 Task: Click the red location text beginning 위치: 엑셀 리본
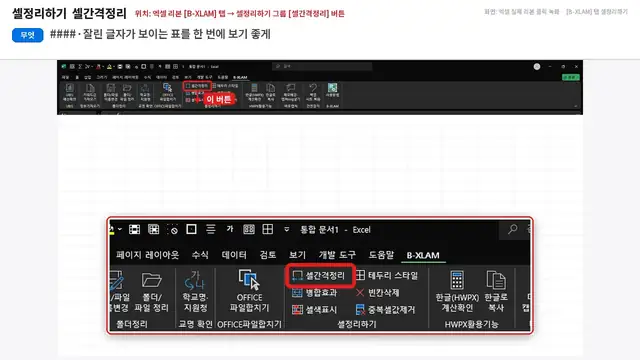(x=240, y=14)
